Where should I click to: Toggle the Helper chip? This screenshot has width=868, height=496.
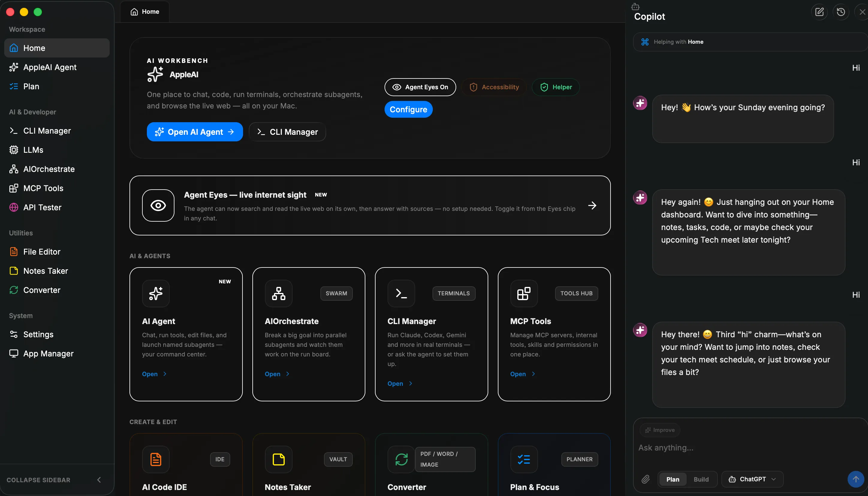[x=556, y=87]
